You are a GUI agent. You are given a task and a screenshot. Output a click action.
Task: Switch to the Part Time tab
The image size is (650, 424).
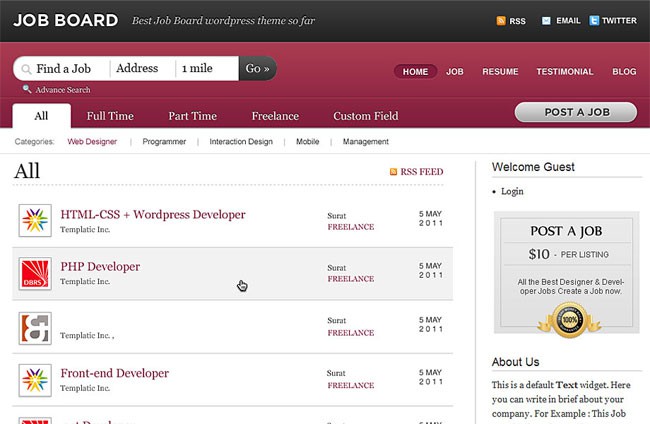(x=192, y=116)
